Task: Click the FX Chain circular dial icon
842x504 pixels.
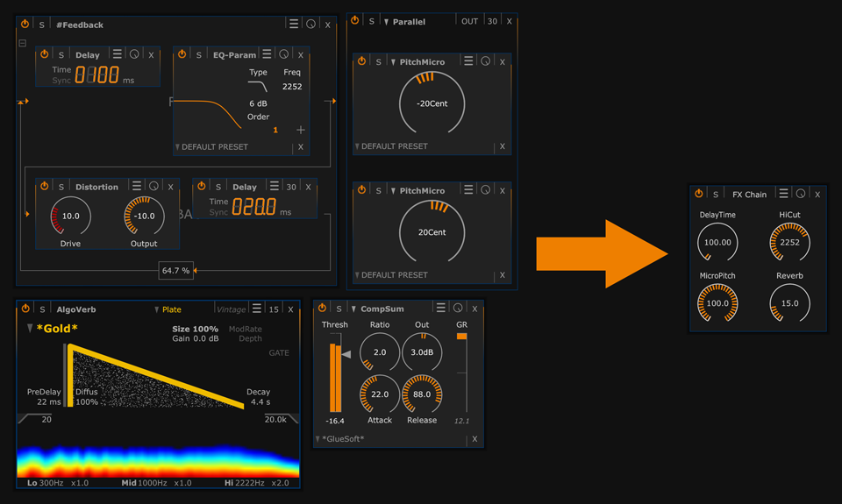Action: [801, 193]
